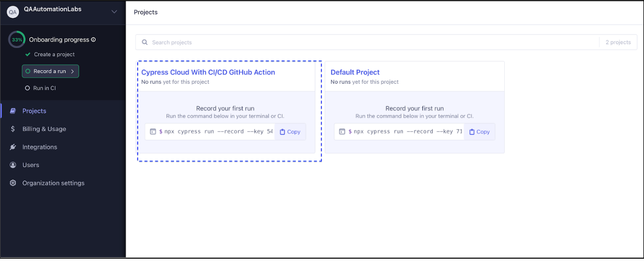
Task: Expand the QAAutomationLabs organization dropdown
Action: pos(114,12)
